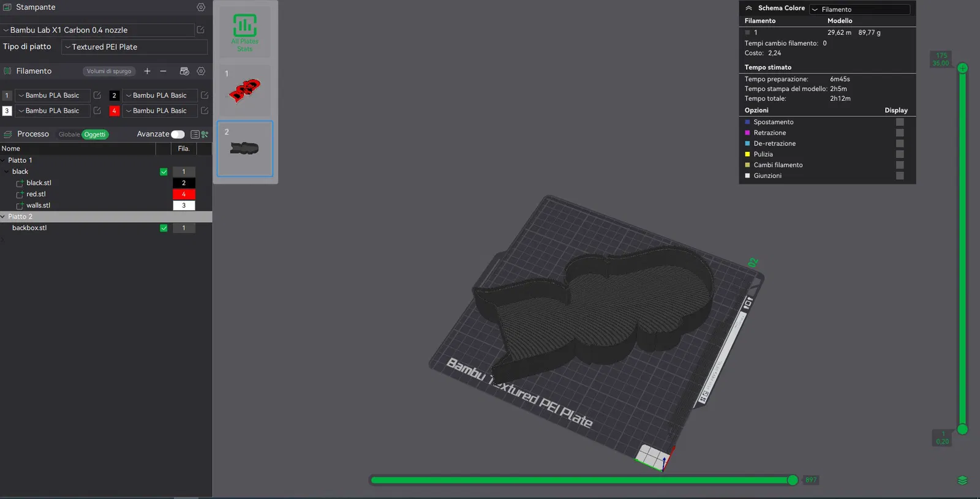
Task: Edit the preset of filament 1
Action: coord(97,96)
